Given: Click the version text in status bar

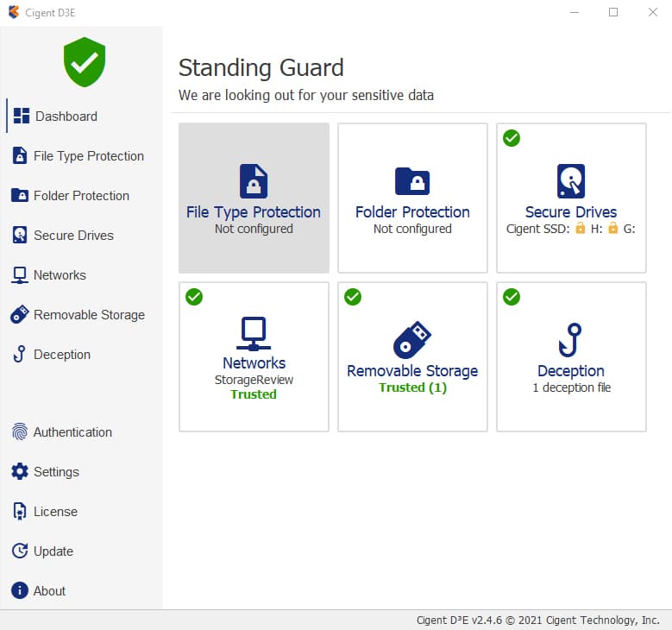Looking at the screenshot, I should [537, 621].
